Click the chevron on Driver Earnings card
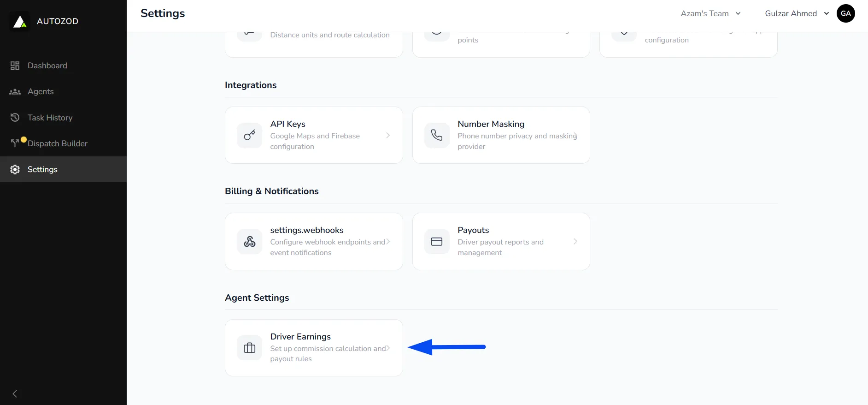 (x=388, y=348)
